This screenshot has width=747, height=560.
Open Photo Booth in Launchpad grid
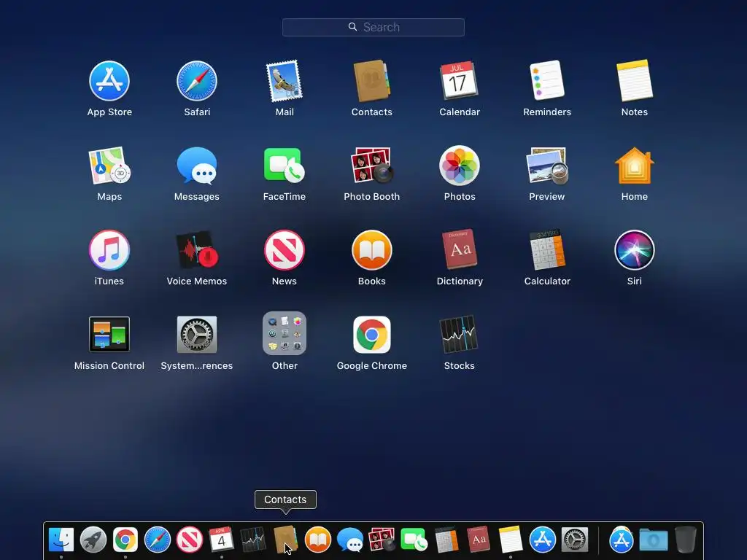click(371, 166)
